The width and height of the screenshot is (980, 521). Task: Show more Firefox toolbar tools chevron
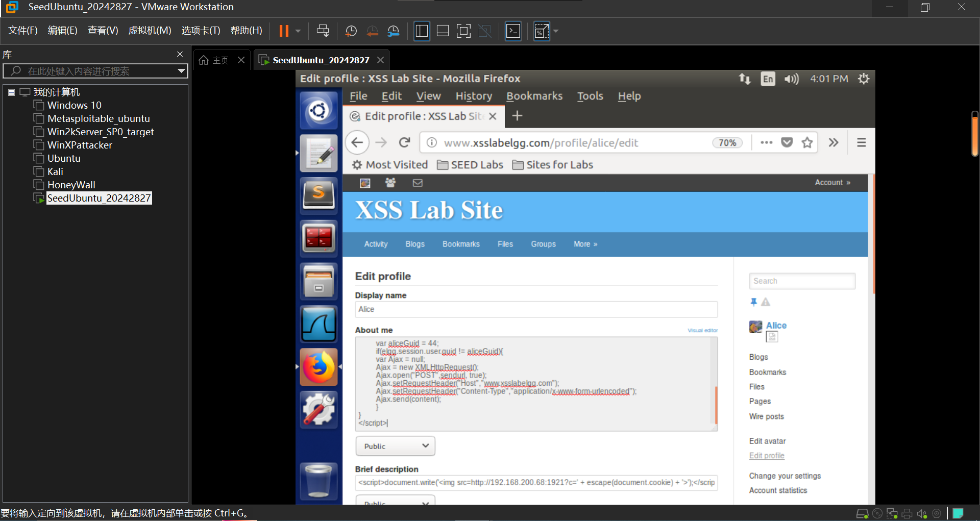[x=834, y=142]
